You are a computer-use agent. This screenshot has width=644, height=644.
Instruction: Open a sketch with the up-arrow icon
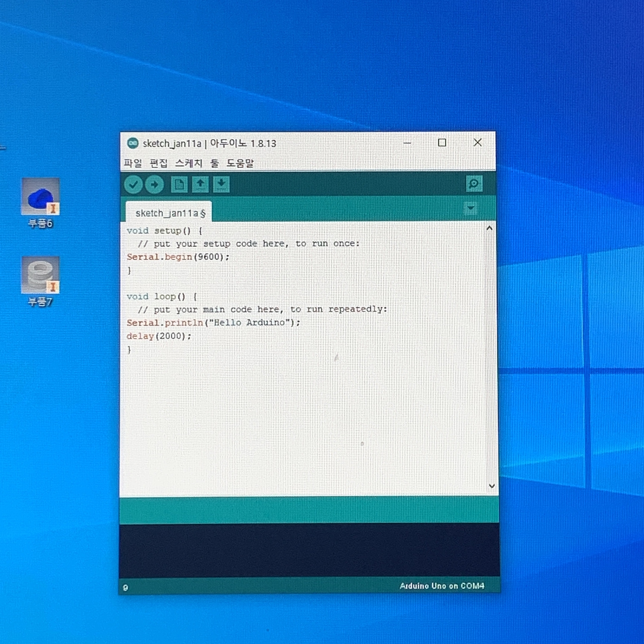(200, 184)
